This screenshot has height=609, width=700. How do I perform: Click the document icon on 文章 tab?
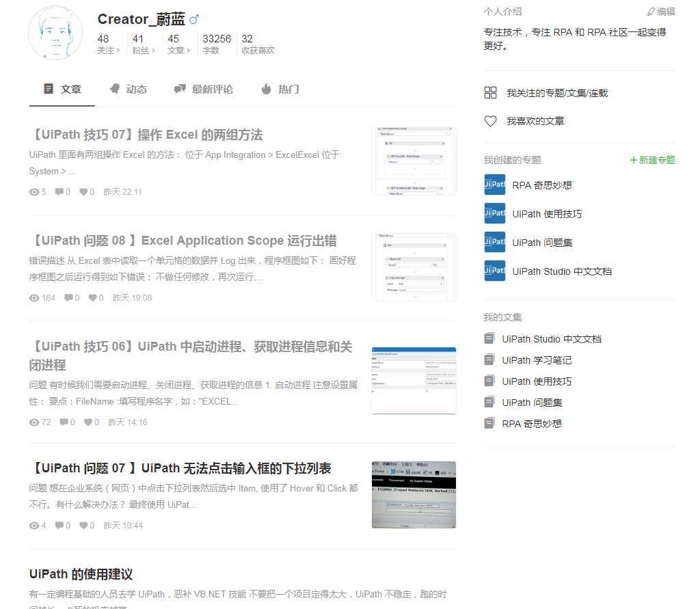[49, 89]
